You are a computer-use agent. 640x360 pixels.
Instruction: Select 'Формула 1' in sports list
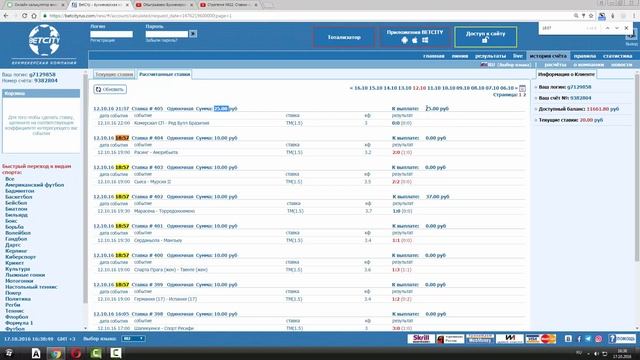coord(19,323)
